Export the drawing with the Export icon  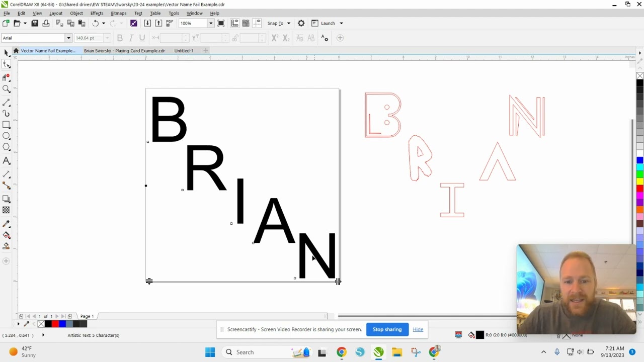158,23
